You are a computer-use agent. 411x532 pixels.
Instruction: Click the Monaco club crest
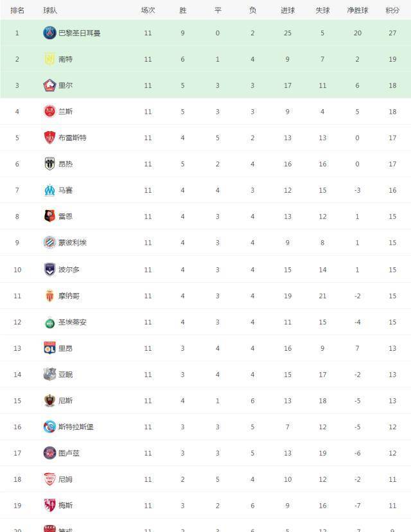pos(49,296)
